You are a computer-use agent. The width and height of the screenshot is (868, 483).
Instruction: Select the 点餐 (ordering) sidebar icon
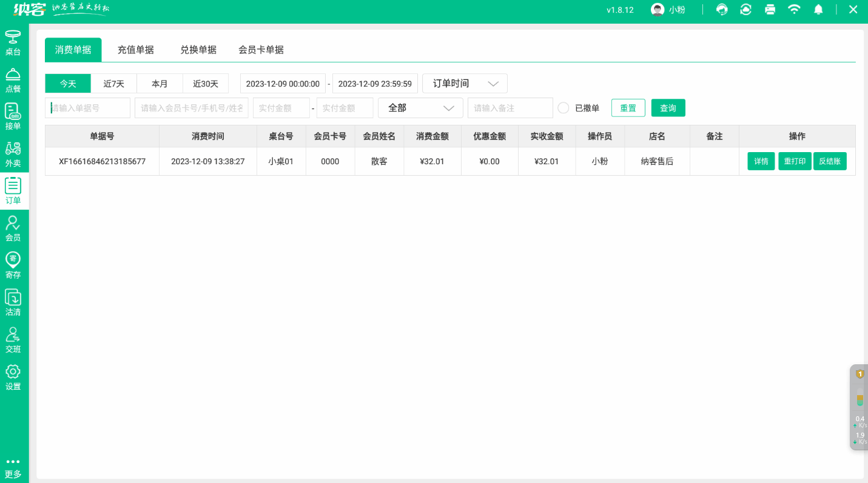coord(13,79)
